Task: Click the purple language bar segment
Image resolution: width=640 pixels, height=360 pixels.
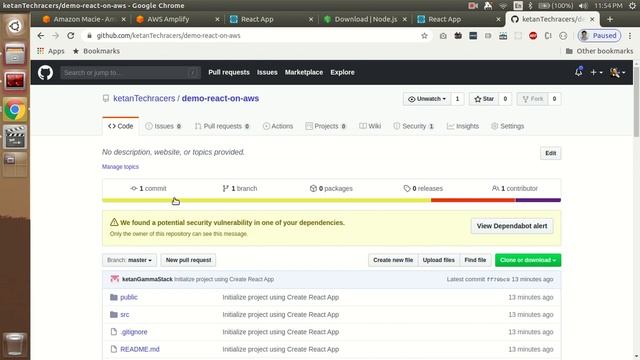Action: coord(538,200)
